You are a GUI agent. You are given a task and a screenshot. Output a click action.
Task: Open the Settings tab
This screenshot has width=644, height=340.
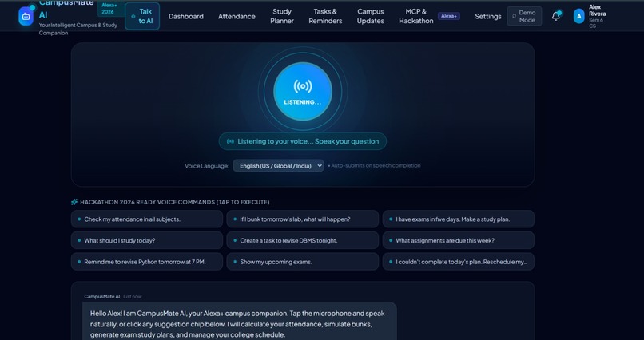point(488,17)
